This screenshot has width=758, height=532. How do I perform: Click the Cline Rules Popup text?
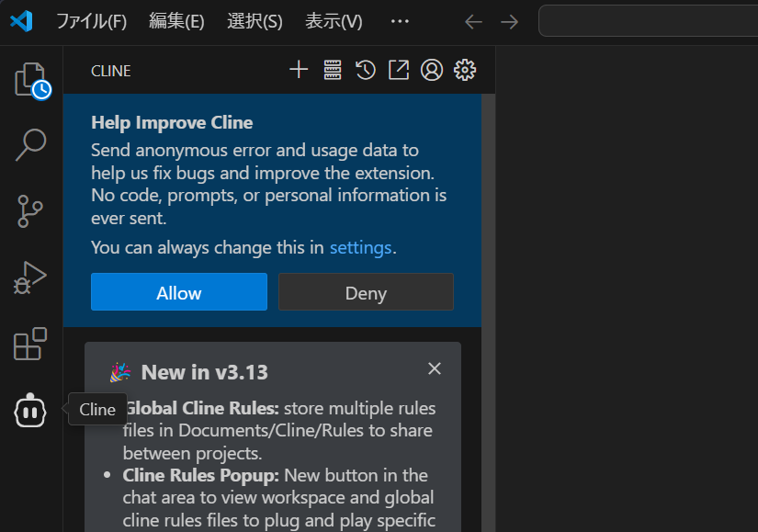200,475
